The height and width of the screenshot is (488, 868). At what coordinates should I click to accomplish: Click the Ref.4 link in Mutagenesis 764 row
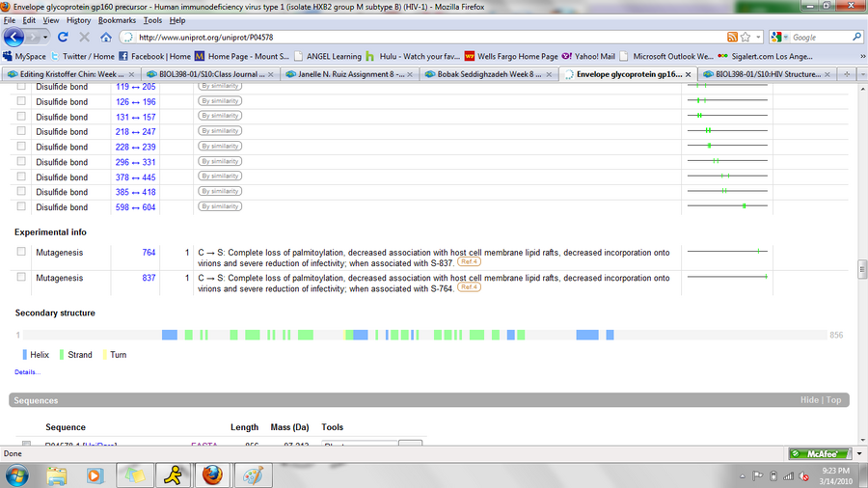click(469, 261)
